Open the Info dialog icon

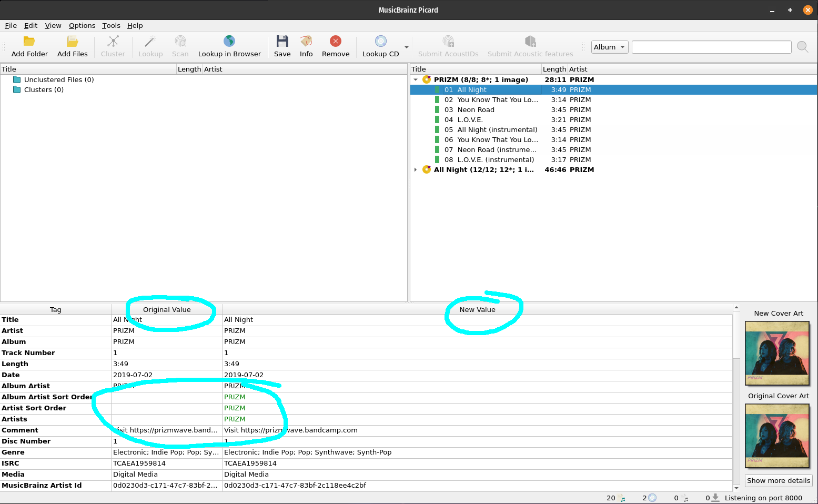coord(306,42)
